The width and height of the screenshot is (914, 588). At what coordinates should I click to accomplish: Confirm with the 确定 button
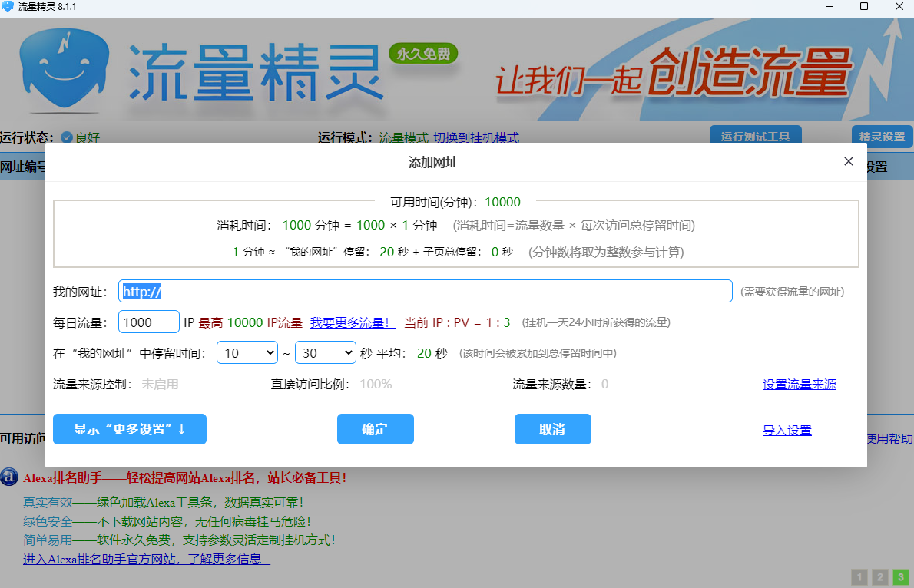tap(376, 429)
